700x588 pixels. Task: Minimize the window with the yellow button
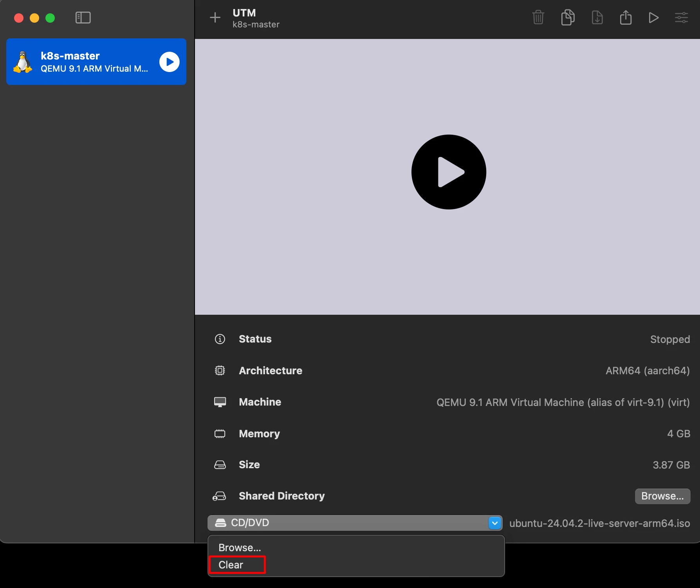34,18
